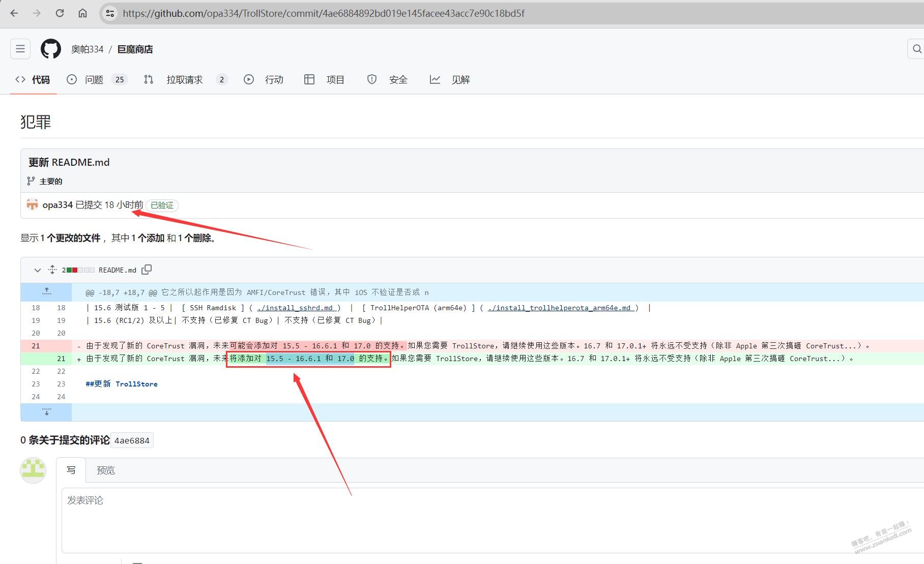Click the user avatar beside comment box

[x=33, y=470]
